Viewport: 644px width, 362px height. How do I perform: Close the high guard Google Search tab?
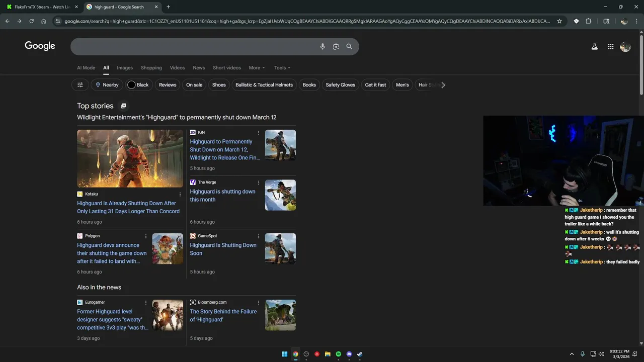pyautogui.click(x=156, y=7)
